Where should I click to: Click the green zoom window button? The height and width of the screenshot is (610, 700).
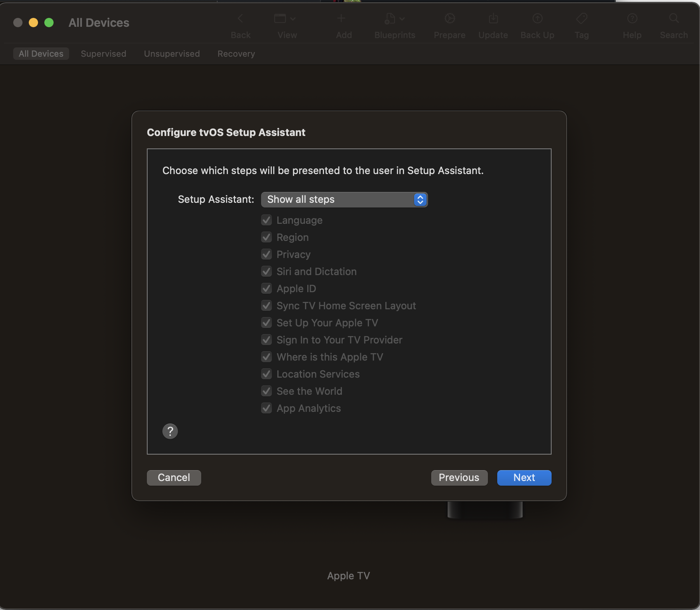click(x=49, y=23)
